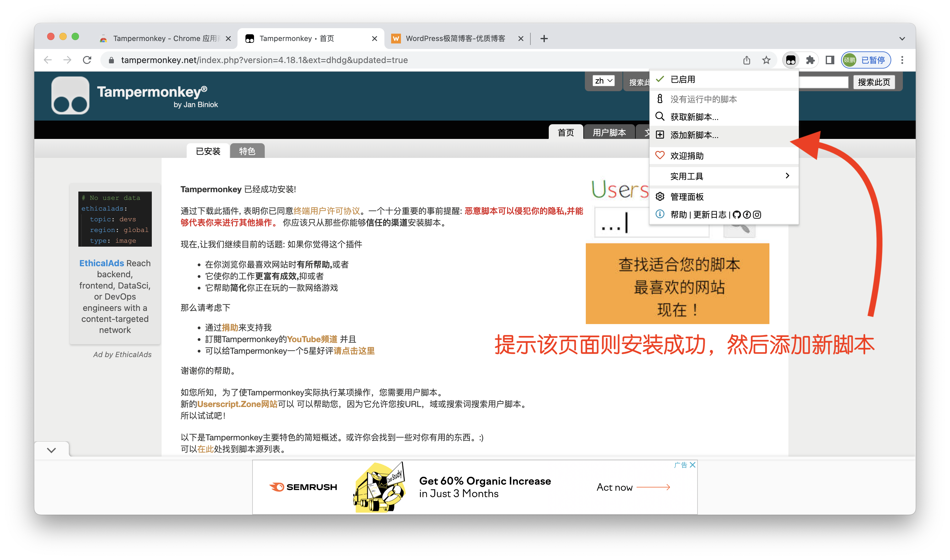
Task: Click the EthicalAds code image thumbnail
Action: click(x=115, y=219)
